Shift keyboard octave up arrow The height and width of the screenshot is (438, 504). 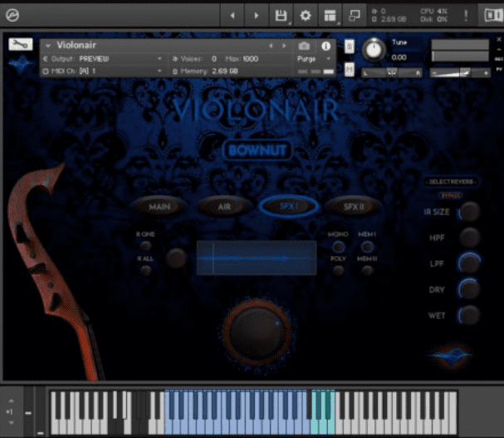tap(12, 401)
